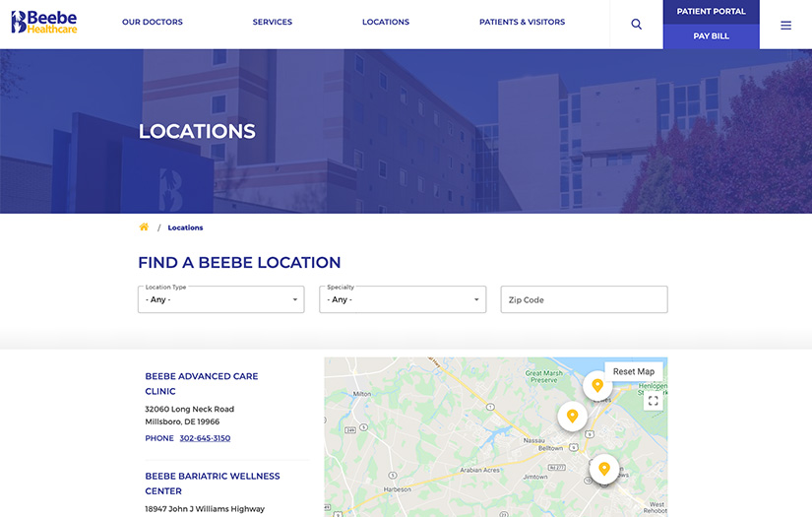Focus the Zip Code field
Viewport: 812px width, 517px height.
tap(584, 299)
